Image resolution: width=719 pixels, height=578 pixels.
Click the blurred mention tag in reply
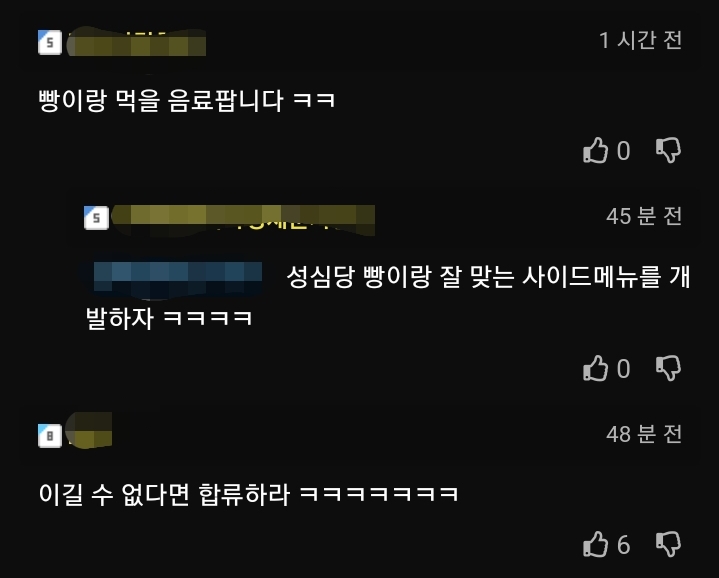(177, 277)
